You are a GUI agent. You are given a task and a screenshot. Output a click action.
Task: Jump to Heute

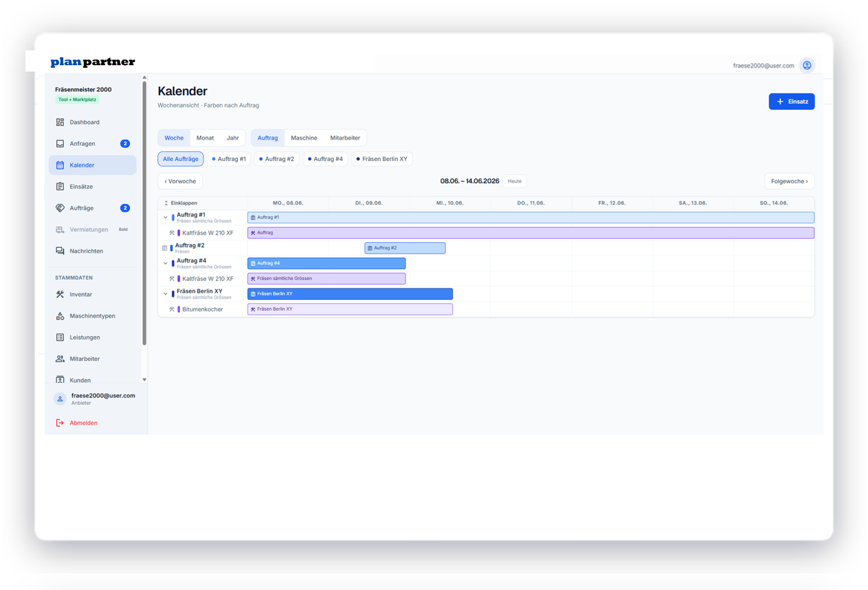[515, 181]
